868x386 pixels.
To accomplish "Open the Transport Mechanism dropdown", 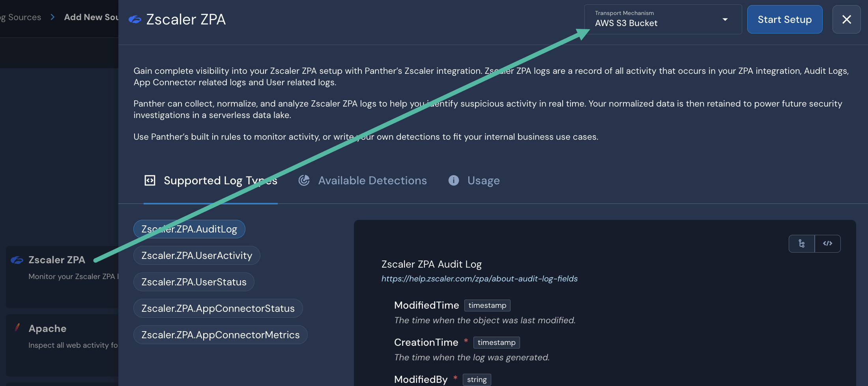I will click(x=662, y=19).
